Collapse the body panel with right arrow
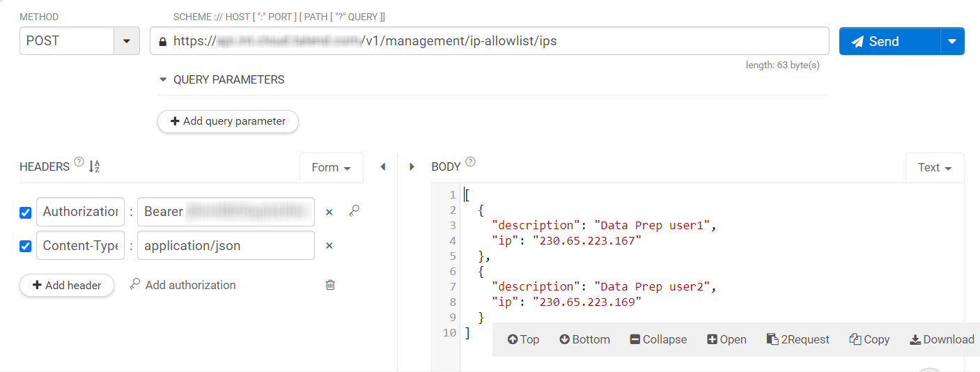980x372 pixels. (412, 167)
